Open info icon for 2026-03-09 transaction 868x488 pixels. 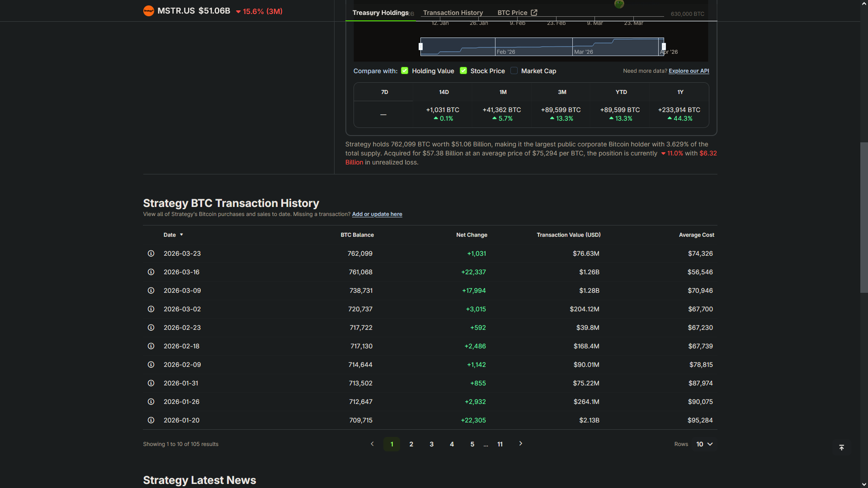pyautogui.click(x=151, y=291)
